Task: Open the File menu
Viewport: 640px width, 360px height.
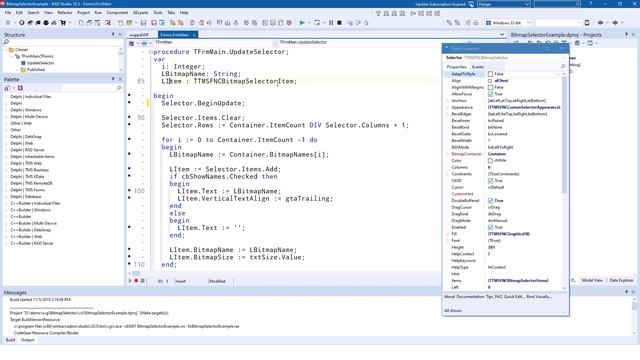Action: [x=8, y=13]
